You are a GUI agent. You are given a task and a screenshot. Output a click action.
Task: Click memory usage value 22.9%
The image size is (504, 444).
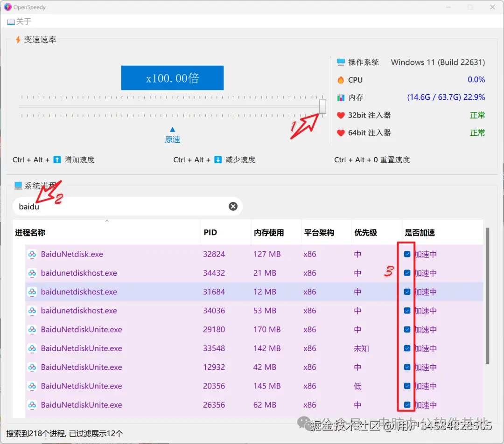click(474, 97)
